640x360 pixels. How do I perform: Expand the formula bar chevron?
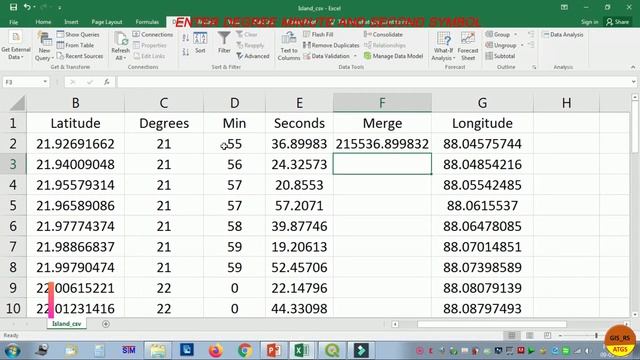pos(633,82)
